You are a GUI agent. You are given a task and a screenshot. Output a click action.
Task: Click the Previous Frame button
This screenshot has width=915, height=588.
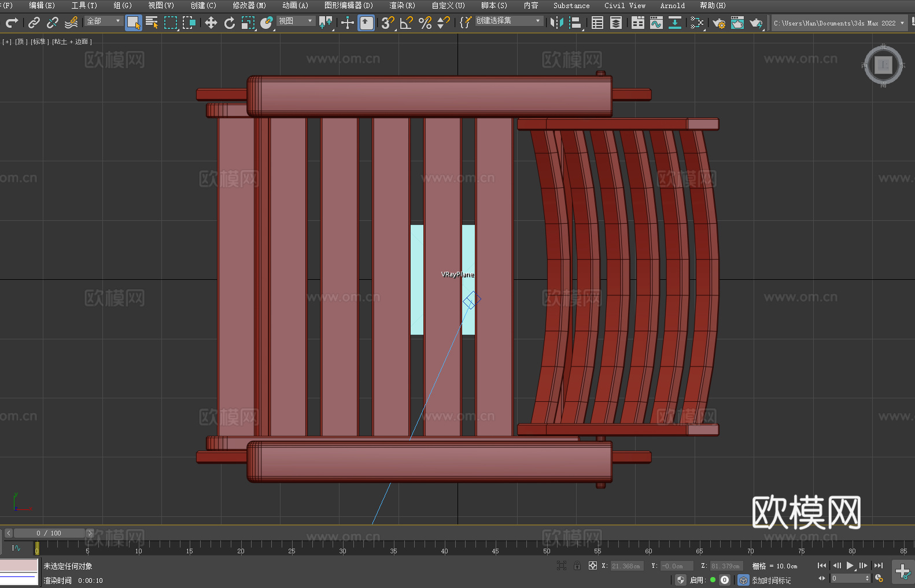click(x=836, y=565)
